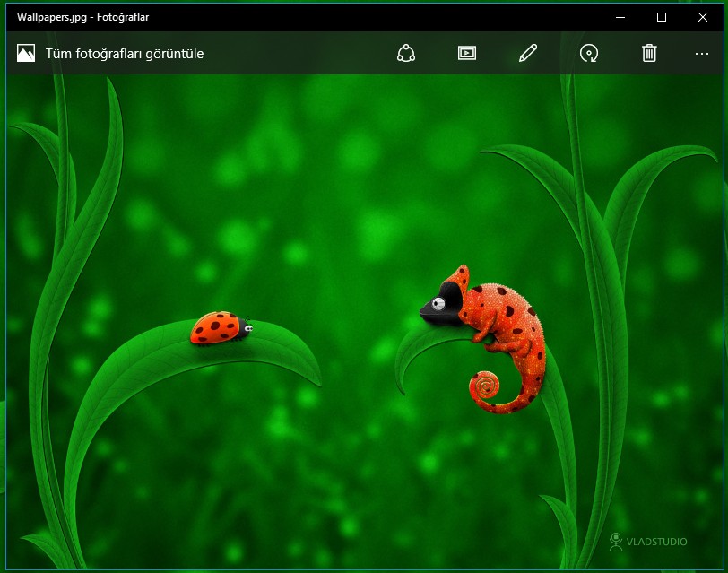The image size is (728, 573).
Task: Click "Tüm fotoğrafları görüntüle" link
Action: click(125, 54)
